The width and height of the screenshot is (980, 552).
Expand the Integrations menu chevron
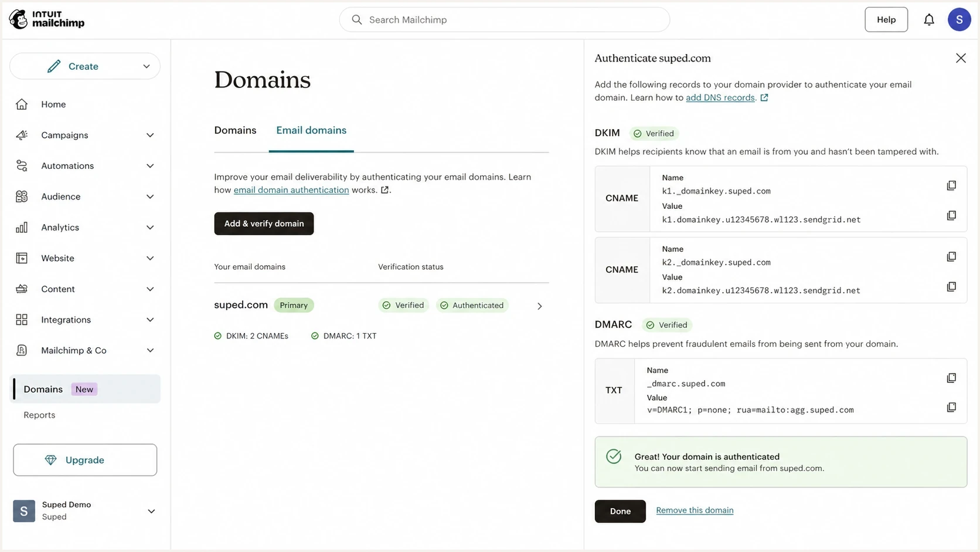point(150,320)
